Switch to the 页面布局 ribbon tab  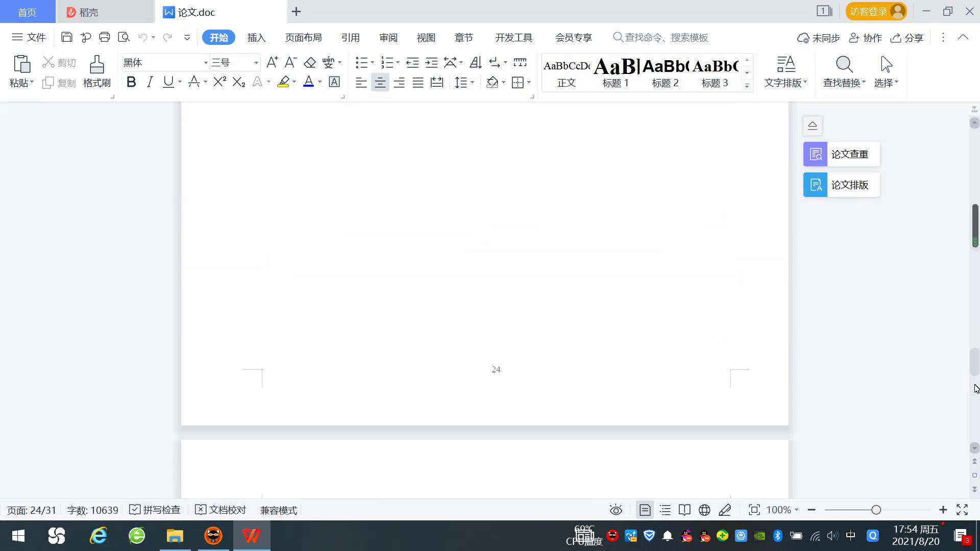tap(303, 38)
